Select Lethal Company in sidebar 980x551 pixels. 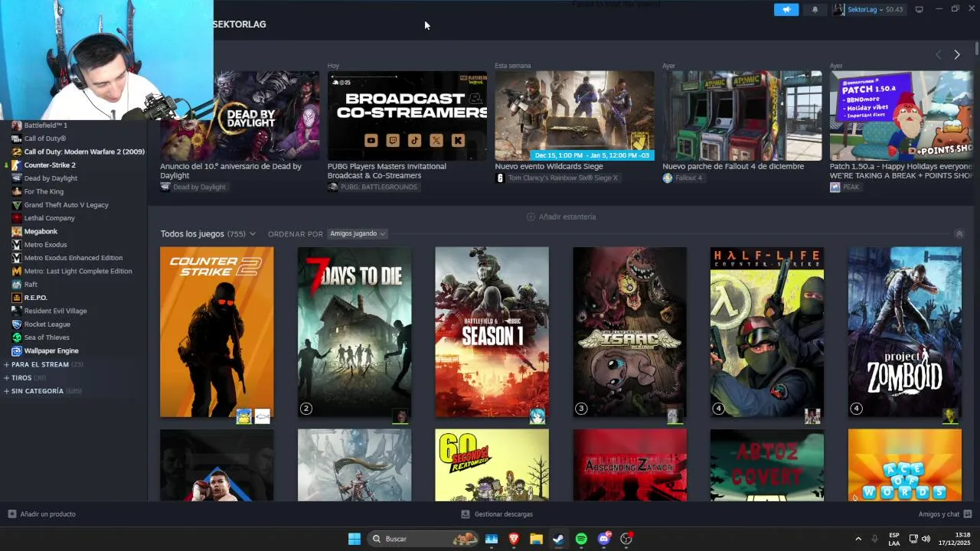(x=49, y=218)
